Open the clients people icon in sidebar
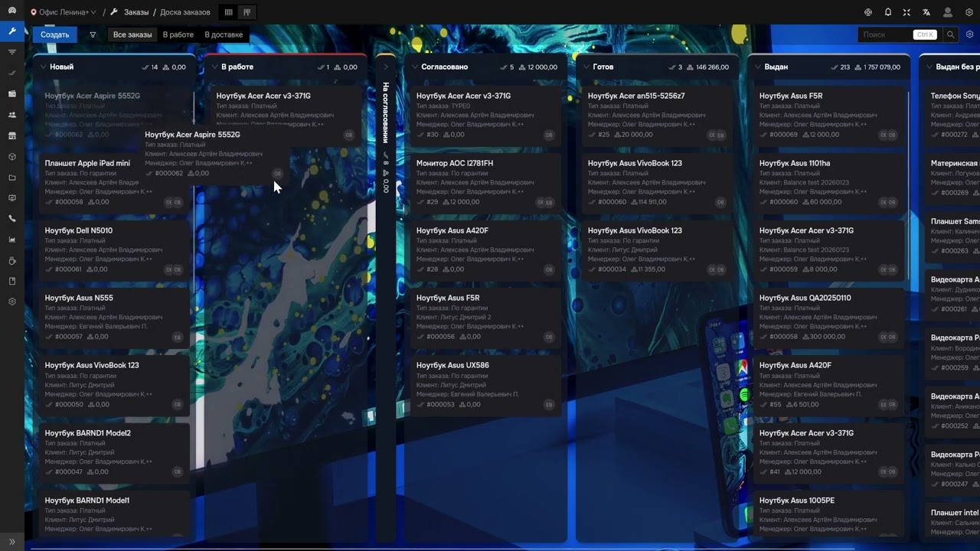The width and height of the screenshot is (980, 551). tap(11, 115)
